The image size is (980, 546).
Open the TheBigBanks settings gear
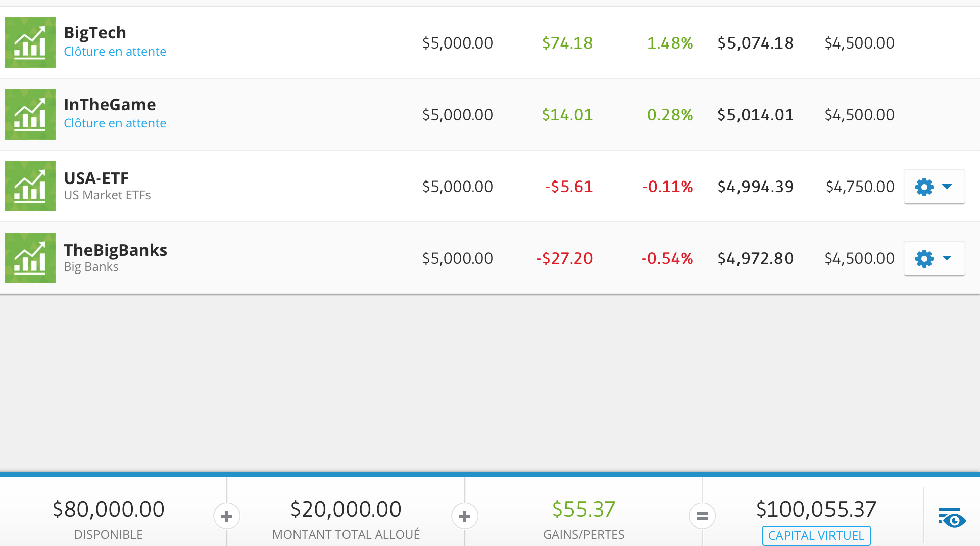(924, 258)
